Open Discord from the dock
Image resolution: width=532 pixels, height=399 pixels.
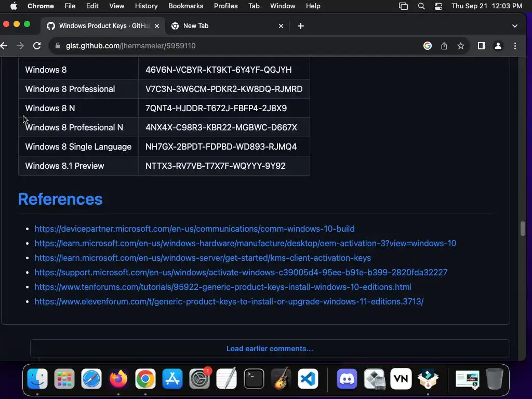point(347,379)
